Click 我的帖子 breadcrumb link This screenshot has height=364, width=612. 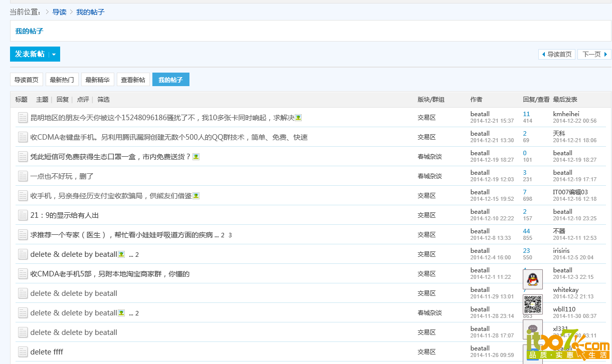point(90,12)
